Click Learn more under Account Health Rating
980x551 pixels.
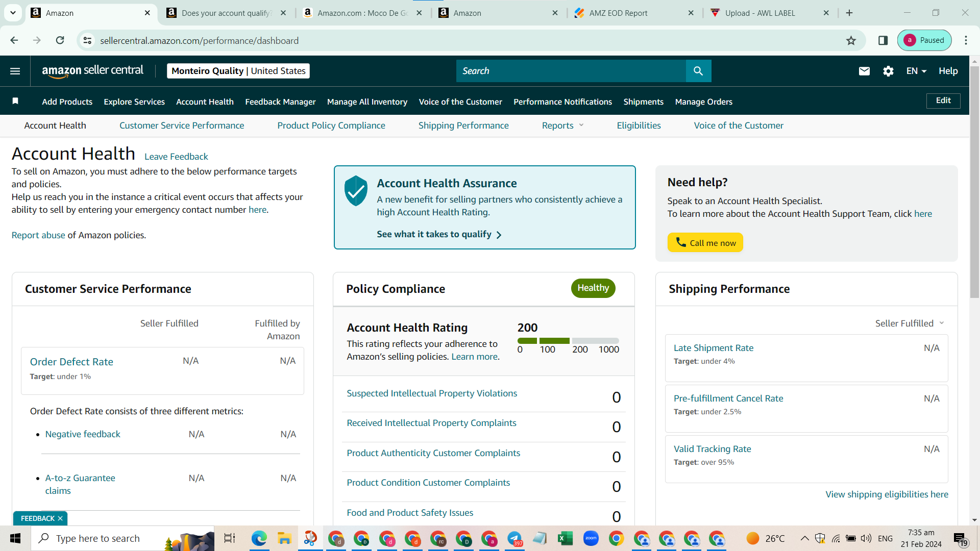click(475, 357)
